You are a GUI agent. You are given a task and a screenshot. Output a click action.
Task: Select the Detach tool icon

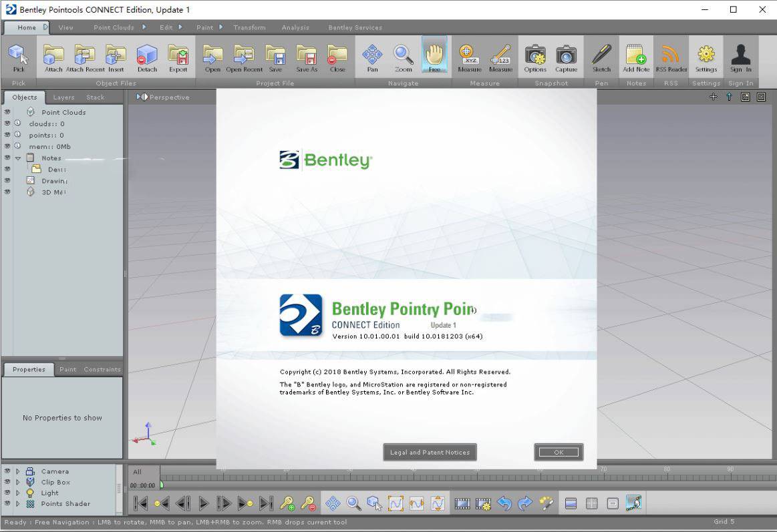click(147, 56)
